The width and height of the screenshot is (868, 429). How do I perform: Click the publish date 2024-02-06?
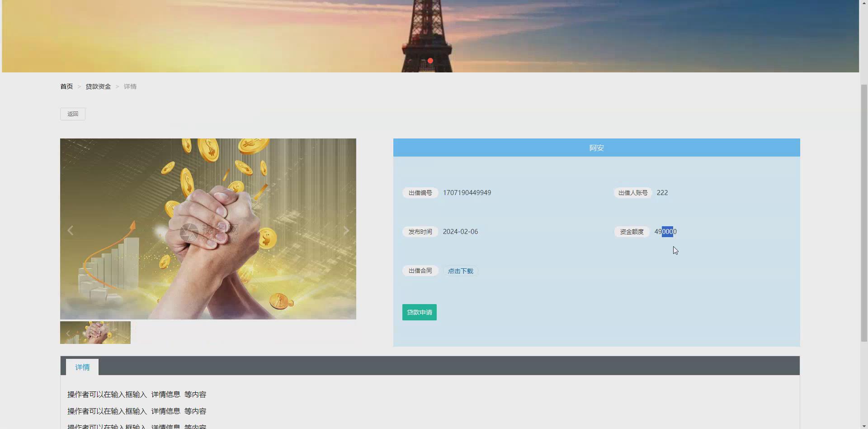(460, 232)
